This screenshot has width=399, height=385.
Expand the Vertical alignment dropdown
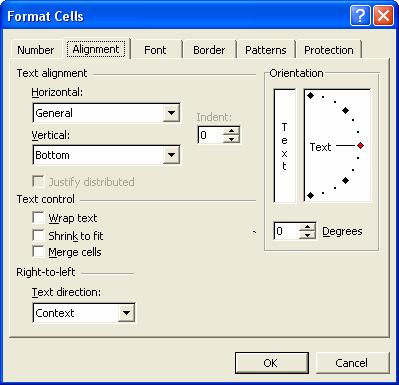point(171,155)
